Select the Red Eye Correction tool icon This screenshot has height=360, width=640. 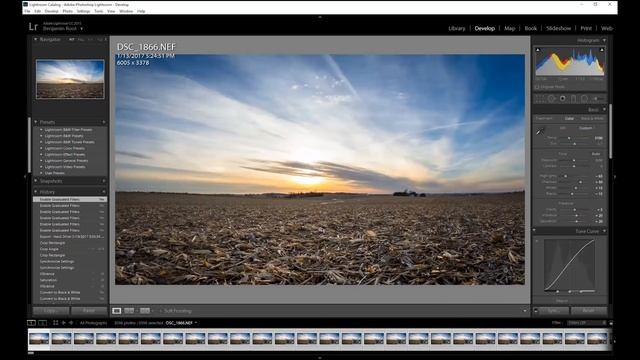tap(562, 98)
